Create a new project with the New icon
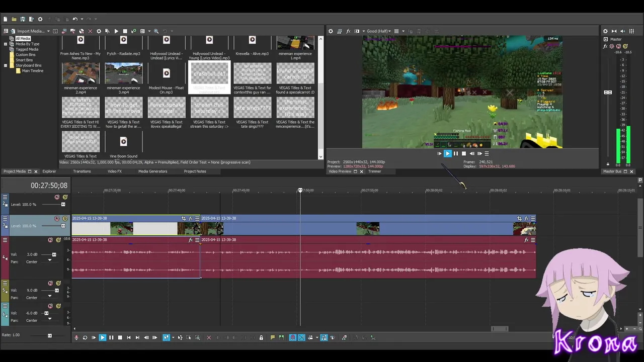Screen dimensions: 644x362 (6, 19)
